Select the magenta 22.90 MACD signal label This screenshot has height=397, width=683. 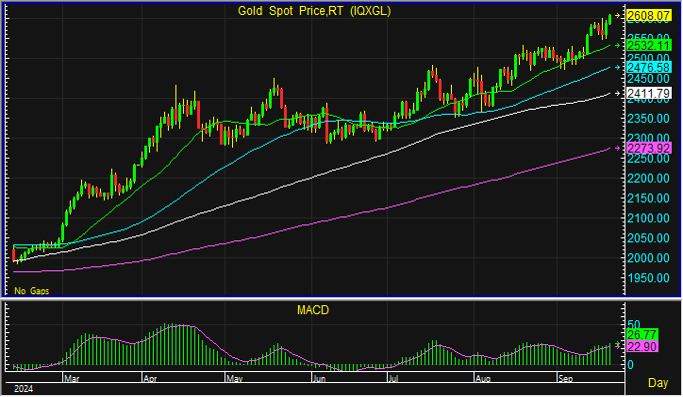[x=642, y=347]
